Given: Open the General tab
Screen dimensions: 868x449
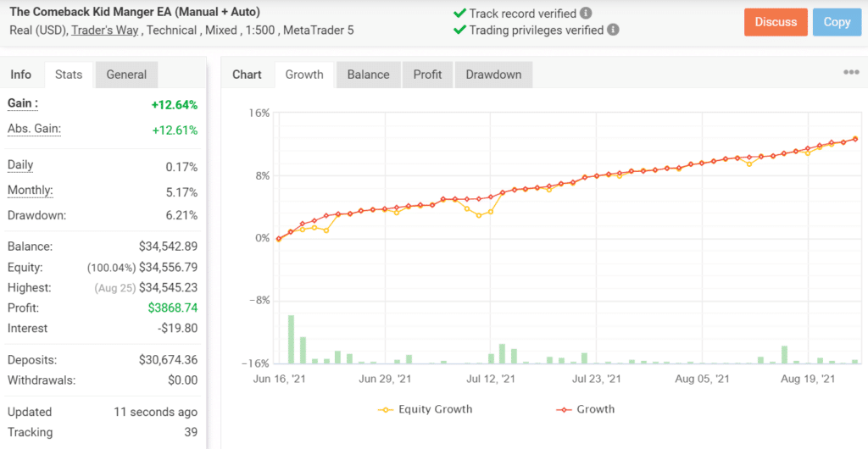Looking at the screenshot, I should click(126, 75).
